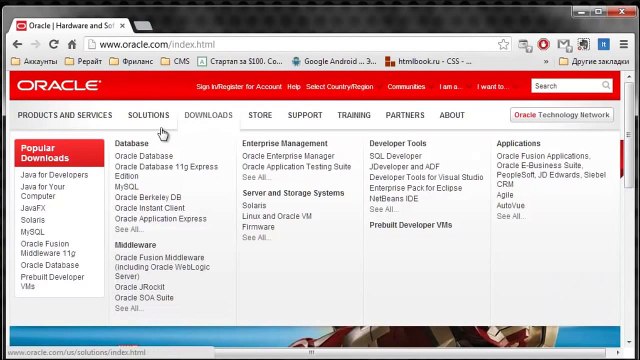640x360 pixels.
Task: Click the search magnifier icon in Oracle header
Action: pyautogui.click(x=606, y=85)
